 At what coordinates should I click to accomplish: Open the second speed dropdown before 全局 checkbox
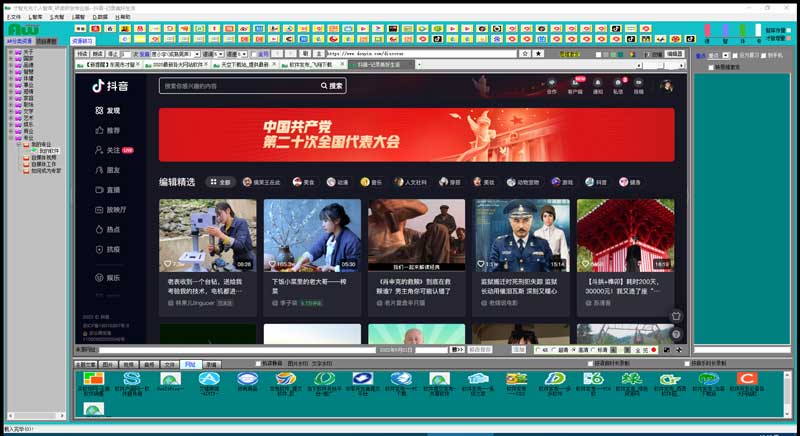[x=242, y=54]
